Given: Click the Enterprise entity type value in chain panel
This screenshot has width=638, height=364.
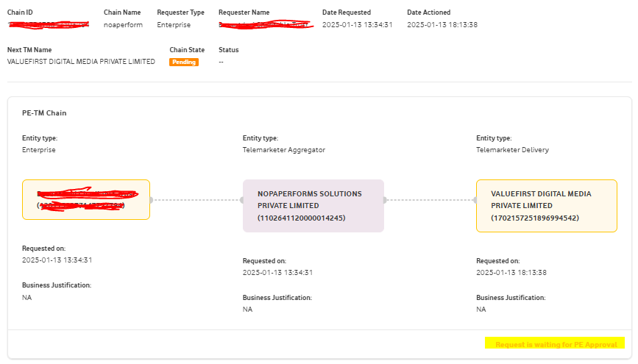Looking at the screenshot, I should tap(39, 150).
